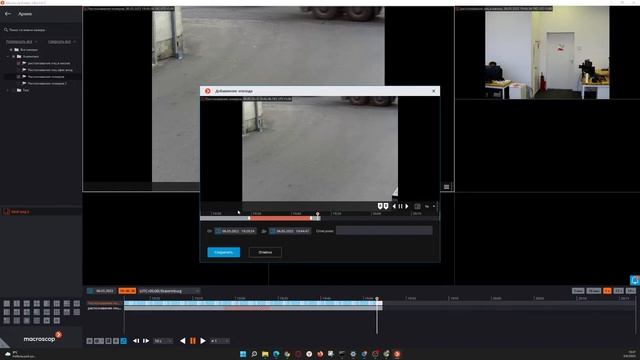Click the second tool icon in the bottom-left toolbar

pyautogui.click(x=98, y=341)
